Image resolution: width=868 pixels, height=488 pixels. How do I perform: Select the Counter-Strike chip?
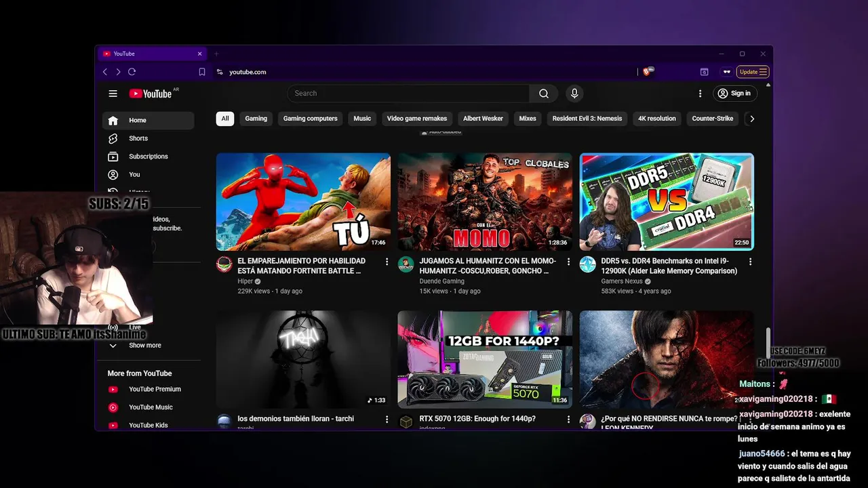(713, 119)
